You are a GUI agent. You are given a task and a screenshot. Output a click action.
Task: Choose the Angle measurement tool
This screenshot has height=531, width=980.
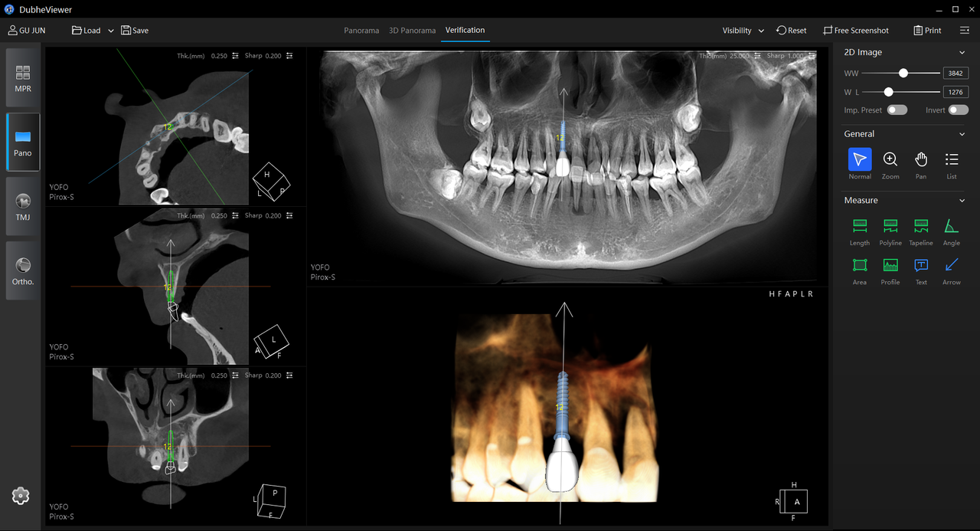[x=952, y=226]
